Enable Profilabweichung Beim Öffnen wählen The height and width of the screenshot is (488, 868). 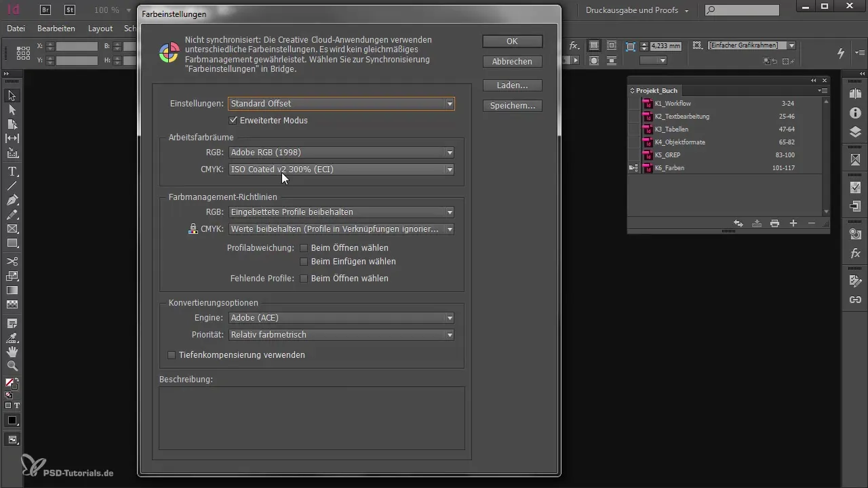(304, 248)
